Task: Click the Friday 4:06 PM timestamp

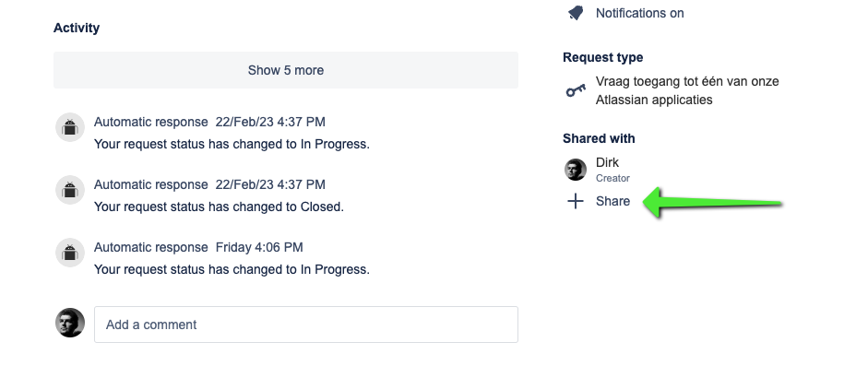Action: click(x=259, y=247)
